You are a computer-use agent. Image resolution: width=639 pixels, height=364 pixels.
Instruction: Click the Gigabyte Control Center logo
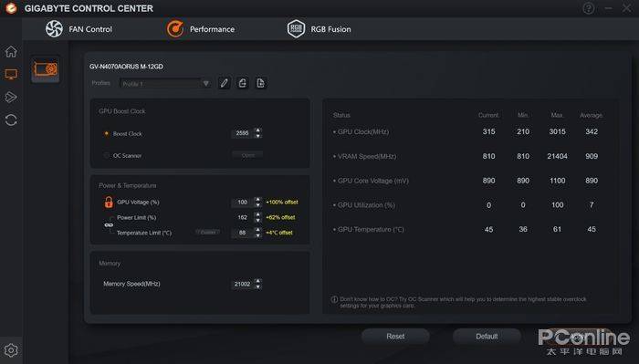tap(11, 8)
